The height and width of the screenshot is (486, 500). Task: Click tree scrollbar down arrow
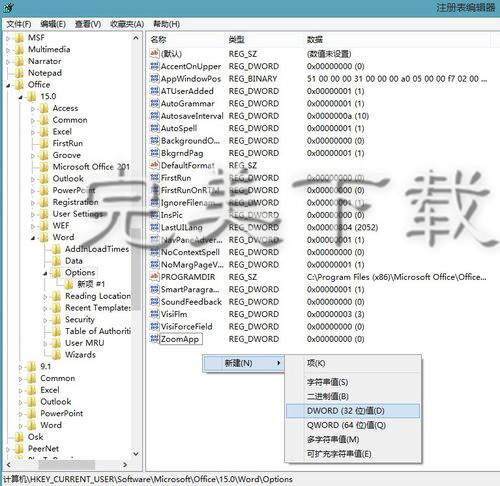pos(136,453)
